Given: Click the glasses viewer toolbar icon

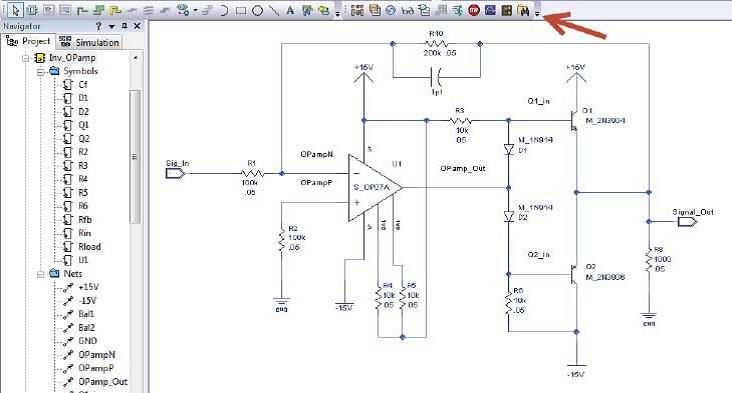Looking at the screenshot, I should coord(408,10).
